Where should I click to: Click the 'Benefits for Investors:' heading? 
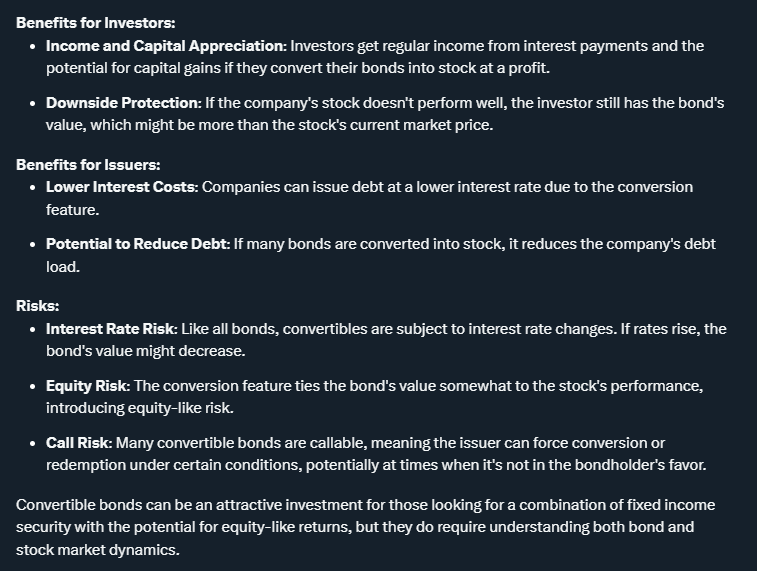[x=96, y=23]
